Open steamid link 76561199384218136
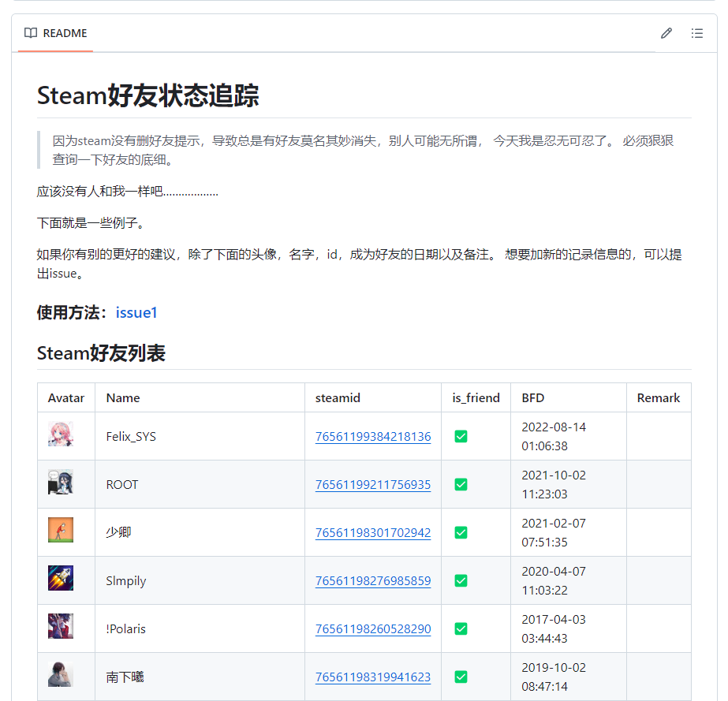The image size is (728, 701). pos(373,436)
